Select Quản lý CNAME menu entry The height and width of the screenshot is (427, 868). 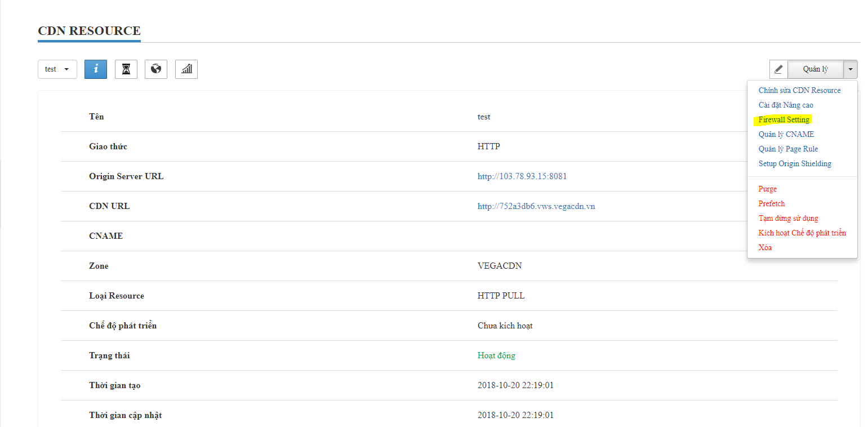tap(786, 134)
